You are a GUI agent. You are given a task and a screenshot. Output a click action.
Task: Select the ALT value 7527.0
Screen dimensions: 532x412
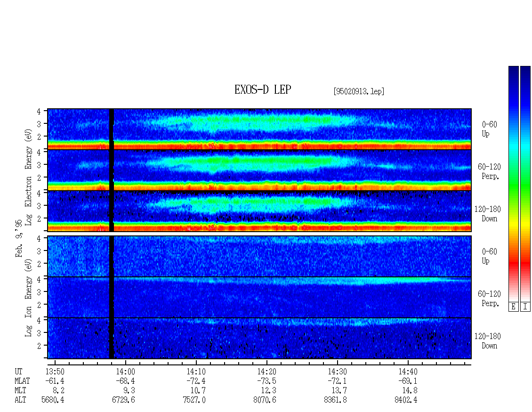click(x=193, y=400)
